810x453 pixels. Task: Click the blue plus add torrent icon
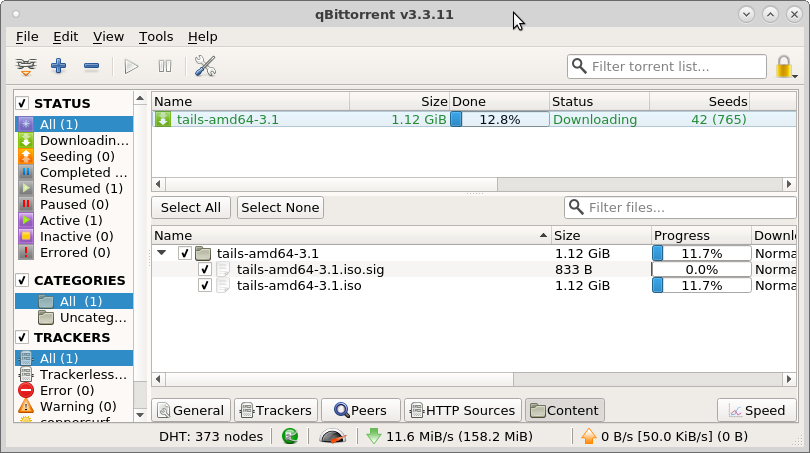tap(58, 67)
